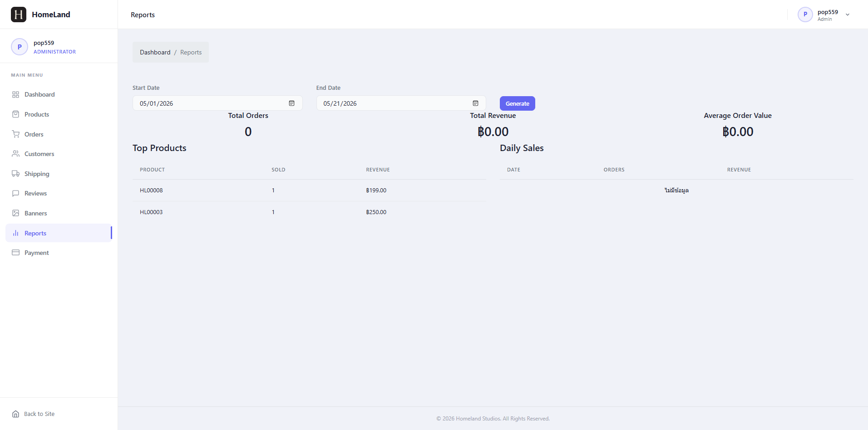The width and height of the screenshot is (868, 430).
Task: Select the HL00008 product row
Action: 309,191
